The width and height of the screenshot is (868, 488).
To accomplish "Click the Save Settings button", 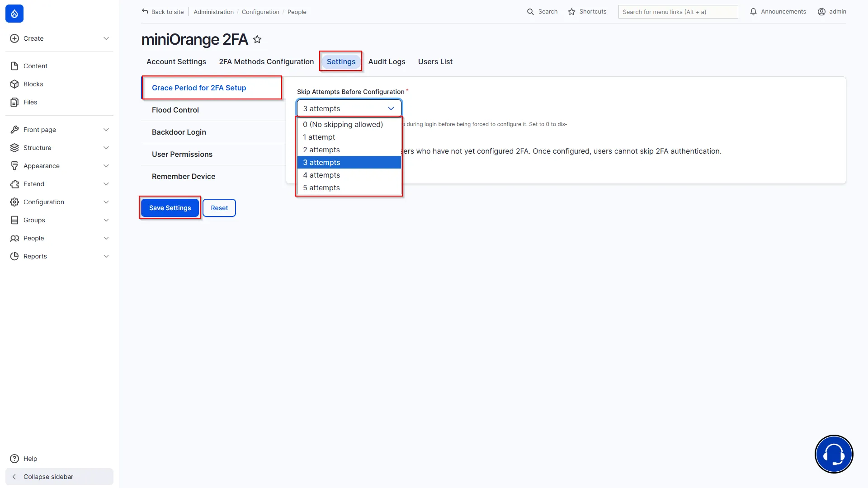I will 170,208.
